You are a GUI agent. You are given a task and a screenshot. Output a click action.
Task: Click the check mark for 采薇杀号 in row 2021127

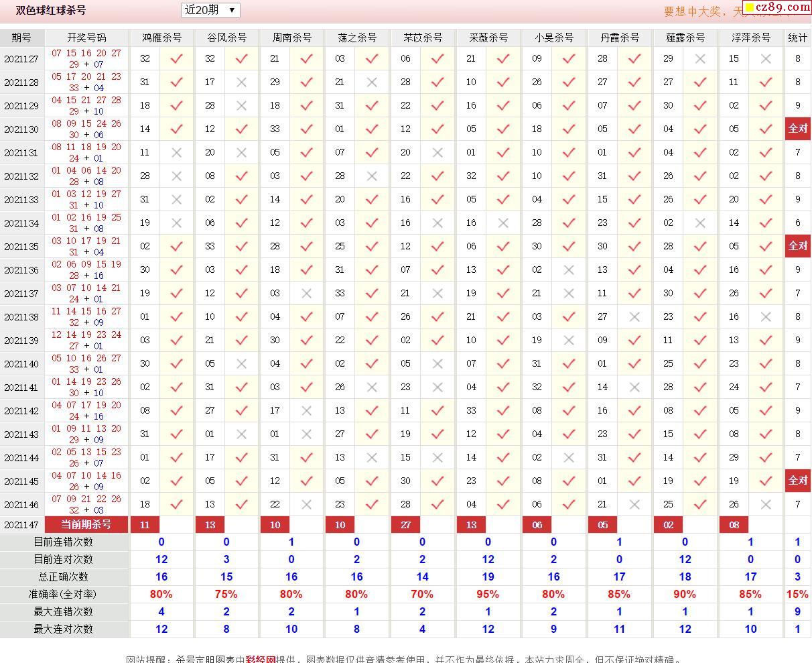click(x=503, y=59)
